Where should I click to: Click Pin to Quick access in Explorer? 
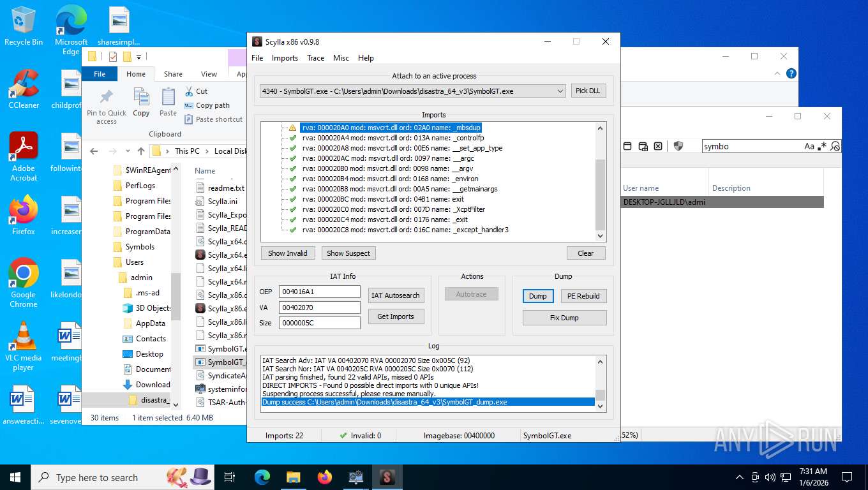[x=107, y=106]
